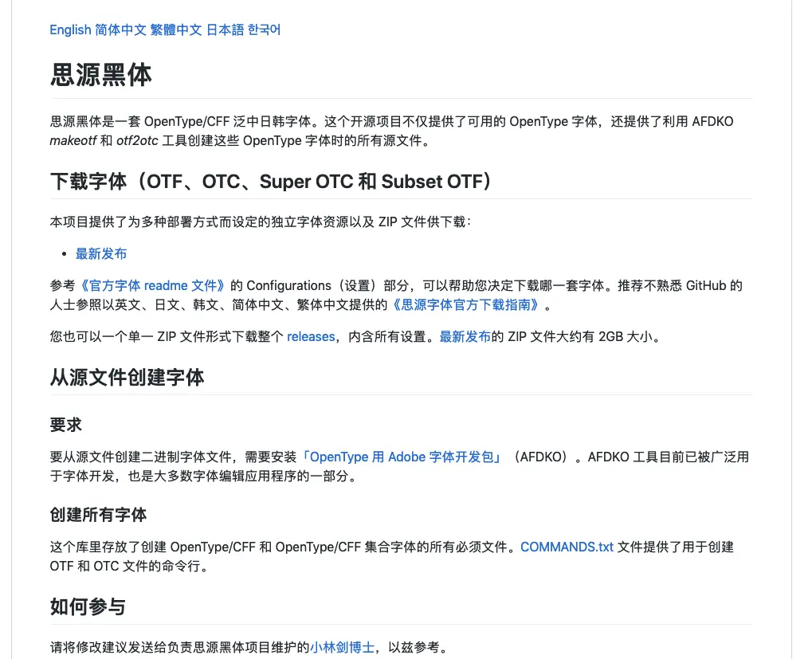Click the 从源文件创建字体 heading
The image size is (812, 659).
coord(127,378)
